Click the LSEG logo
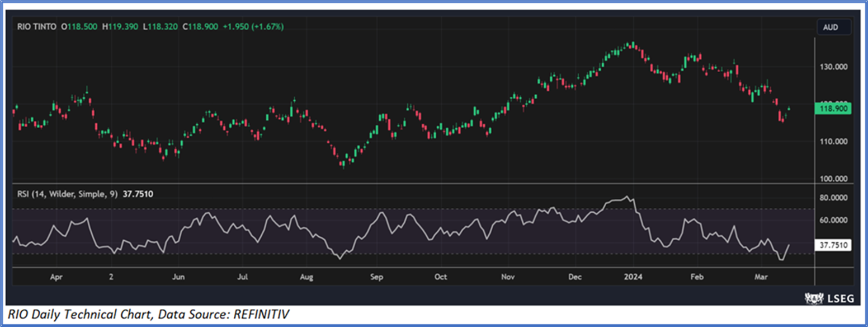868x327 pixels. pyautogui.click(x=828, y=298)
